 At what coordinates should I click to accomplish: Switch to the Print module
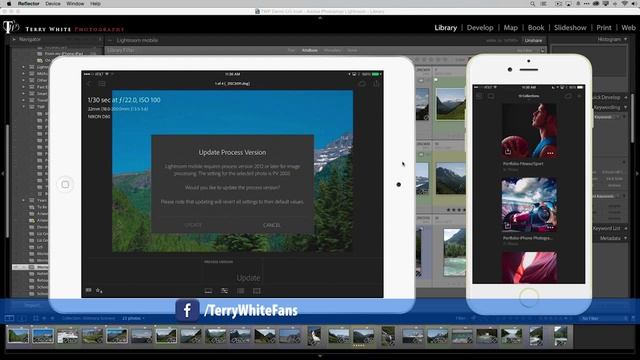pos(604,28)
